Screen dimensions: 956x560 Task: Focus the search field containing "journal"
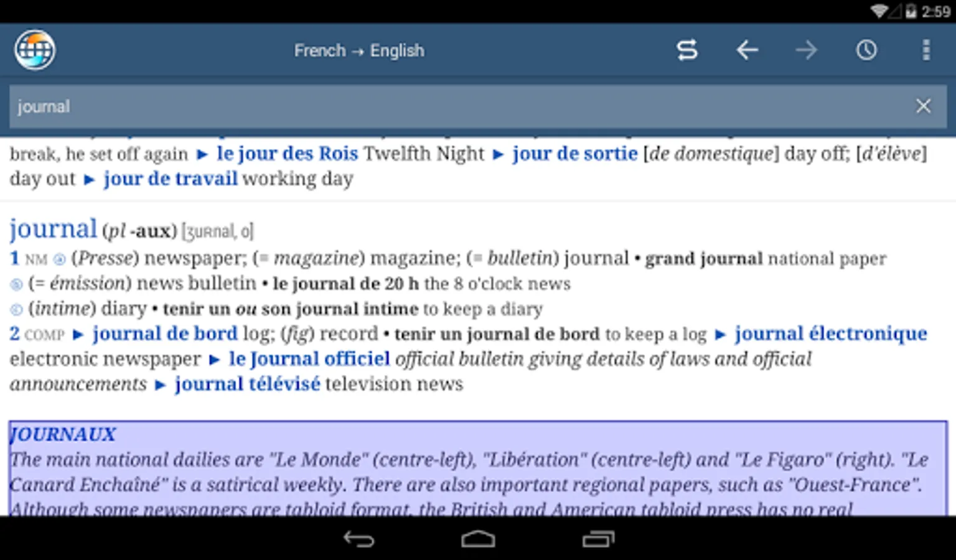[478, 106]
